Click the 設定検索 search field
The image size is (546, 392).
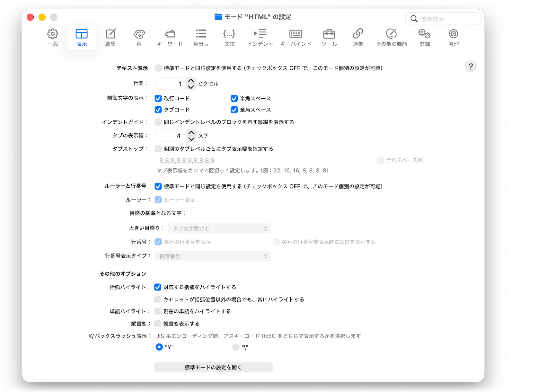click(446, 19)
